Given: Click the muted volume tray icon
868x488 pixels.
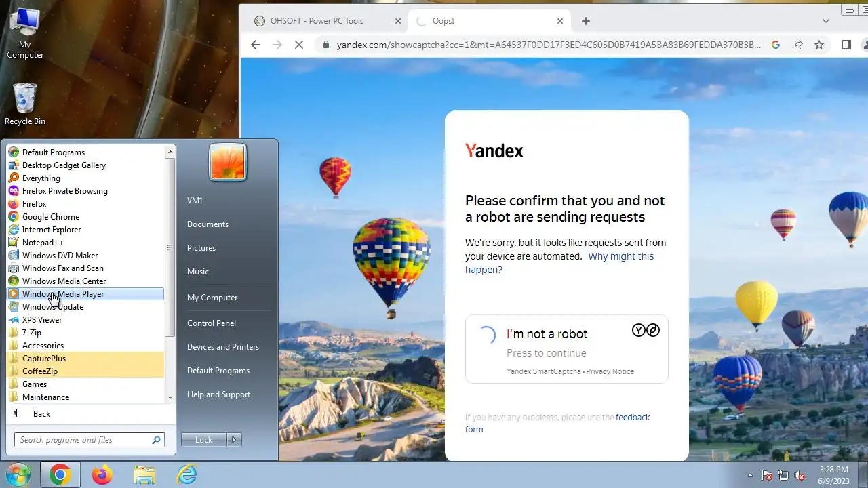Looking at the screenshot, I should [800, 475].
